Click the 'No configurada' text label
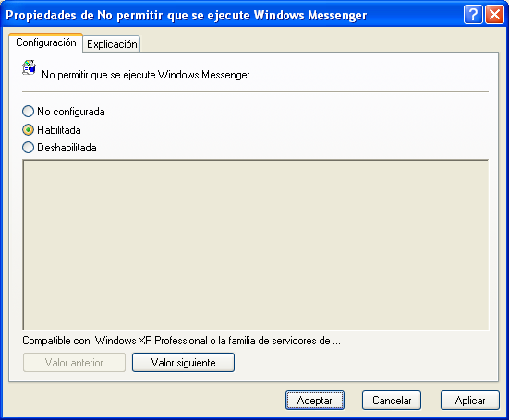The image size is (509, 420). point(71,112)
